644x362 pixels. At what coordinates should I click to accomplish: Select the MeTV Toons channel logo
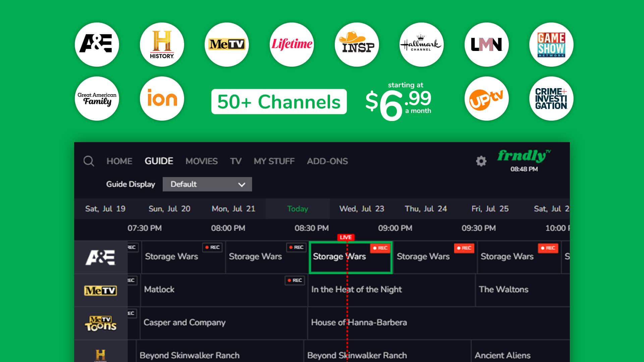pos(100,323)
